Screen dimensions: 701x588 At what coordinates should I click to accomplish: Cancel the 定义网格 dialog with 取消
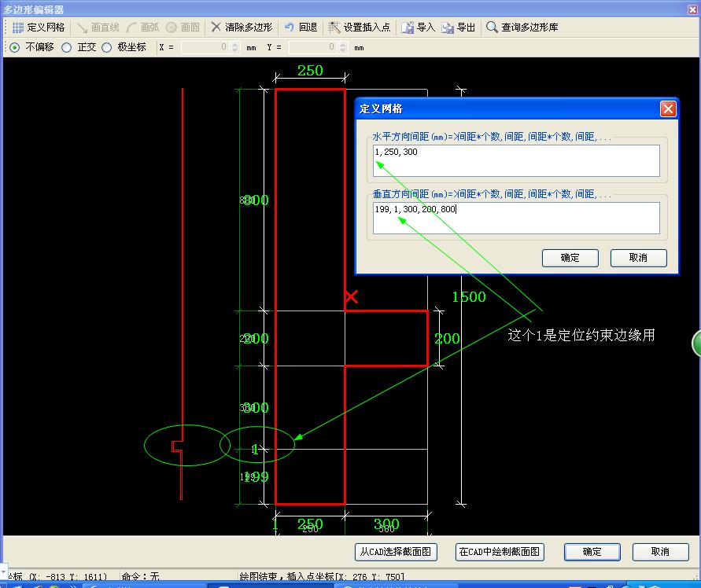click(638, 258)
